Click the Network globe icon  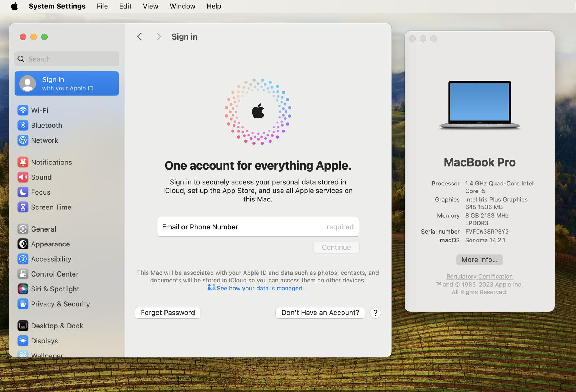click(23, 140)
